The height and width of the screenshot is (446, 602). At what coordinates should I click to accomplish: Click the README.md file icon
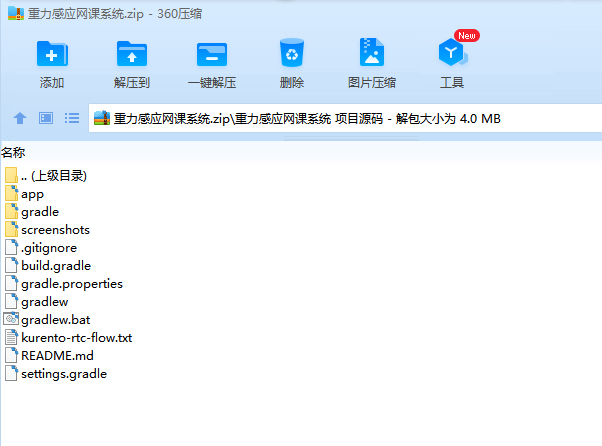pyautogui.click(x=12, y=355)
